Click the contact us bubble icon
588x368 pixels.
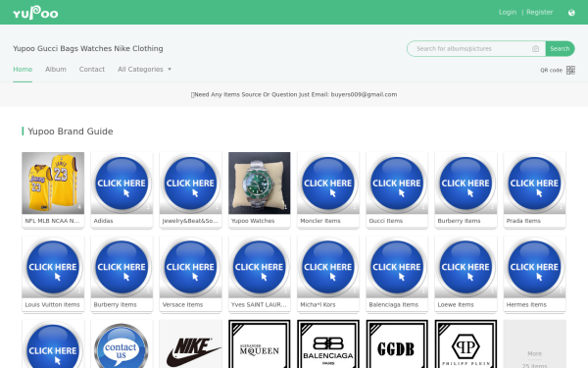point(122,344)
